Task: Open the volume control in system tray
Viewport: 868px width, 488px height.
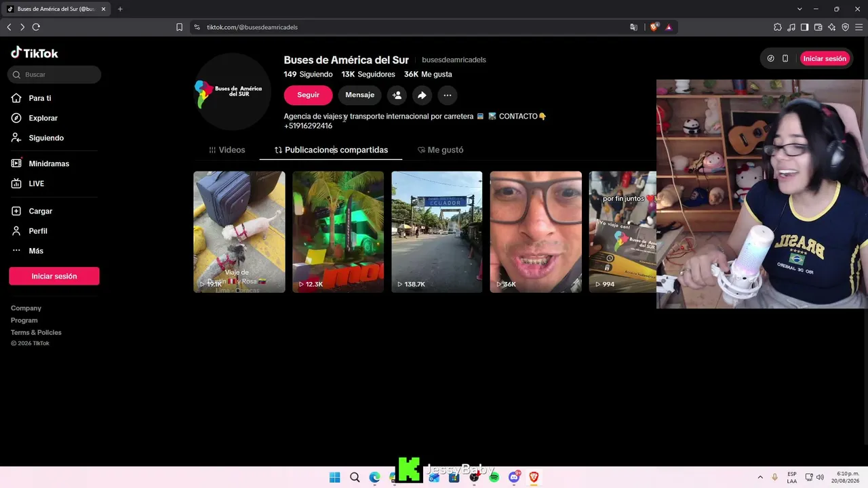Action: point(820,477)
